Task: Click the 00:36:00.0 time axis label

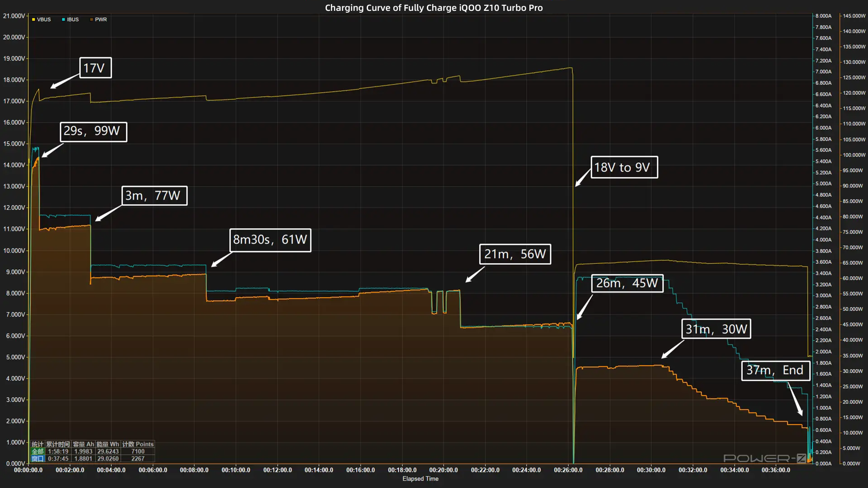Action: tap(776, 470)
